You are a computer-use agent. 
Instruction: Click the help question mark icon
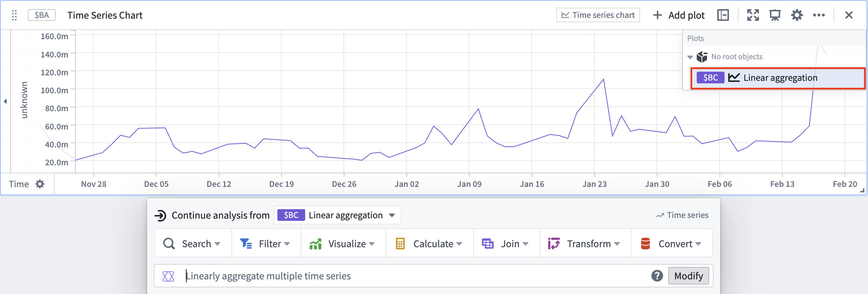(x=657, y=276)
